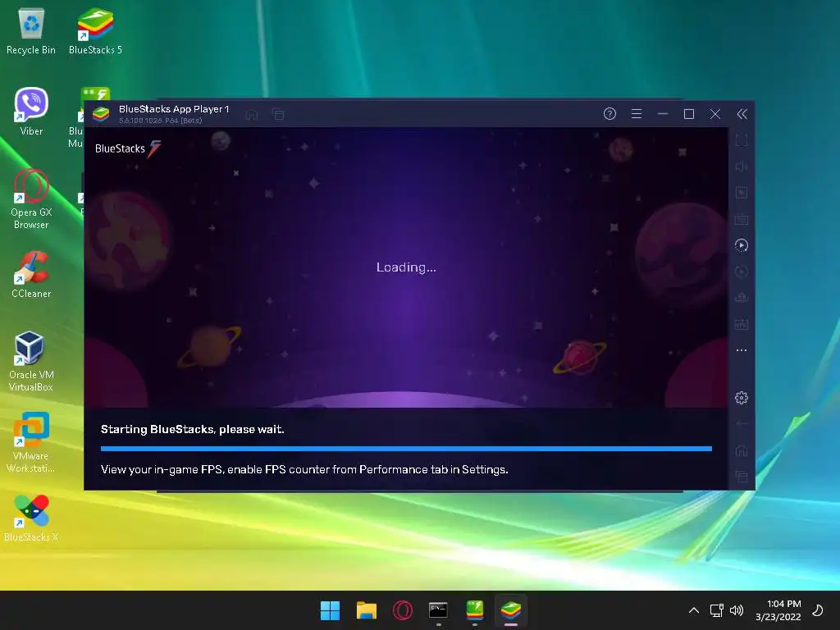Open the Opera GX icon in the taskbar

(x=402, y=610)
